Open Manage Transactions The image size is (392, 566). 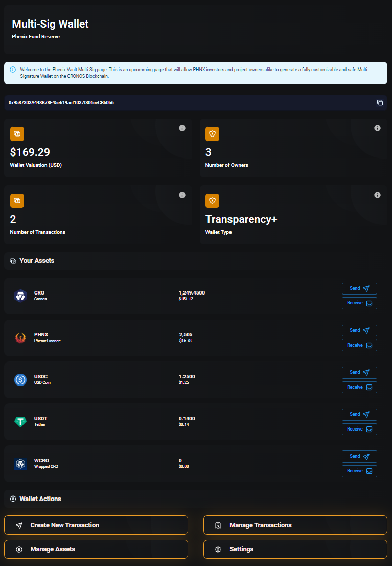click(295, 525)
